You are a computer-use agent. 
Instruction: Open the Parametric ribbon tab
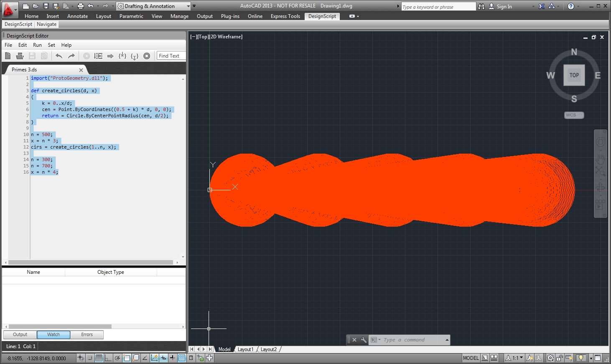click(x=131, y=16)
